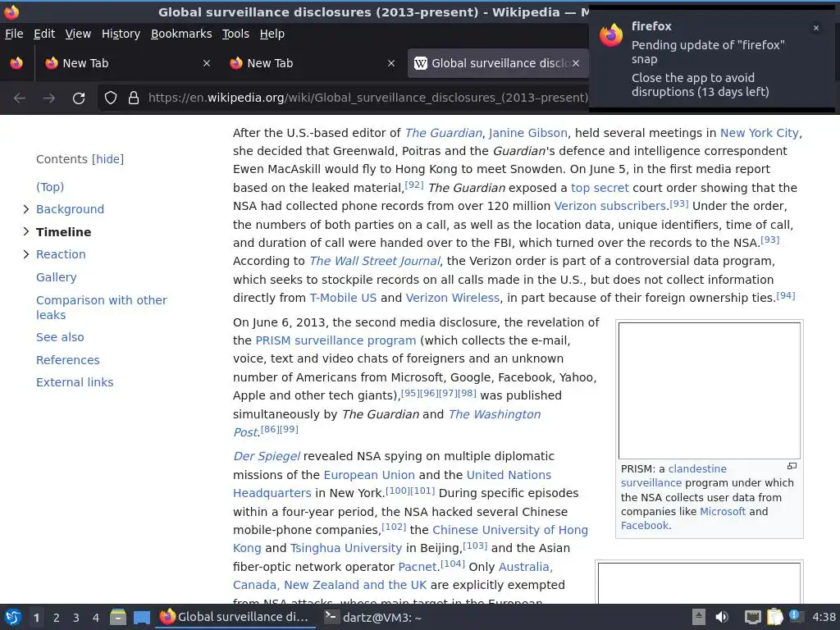
Task: Open the Help menu
Action: (272, 34)
